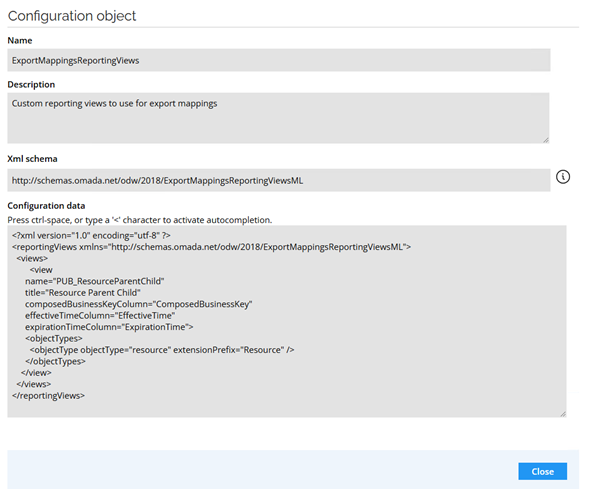Screen dimensions: 602x489
Task: Click the Xml schema info icon
Action: click(x=563, y=177)
